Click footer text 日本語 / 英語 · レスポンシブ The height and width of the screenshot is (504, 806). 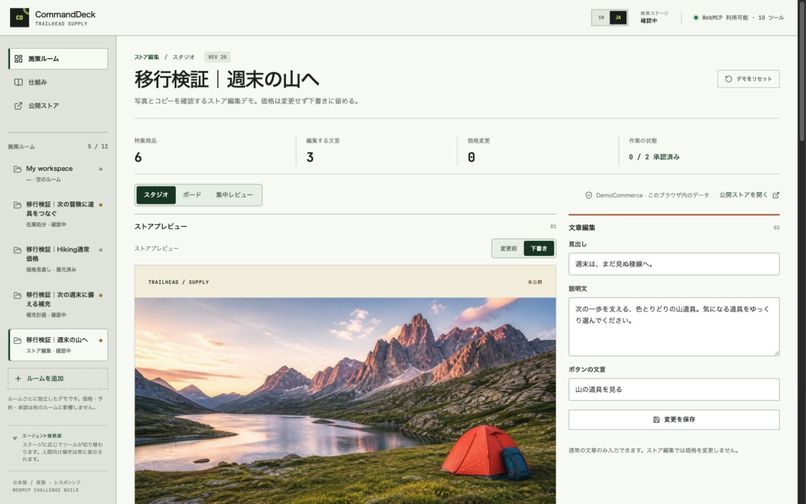46,482
